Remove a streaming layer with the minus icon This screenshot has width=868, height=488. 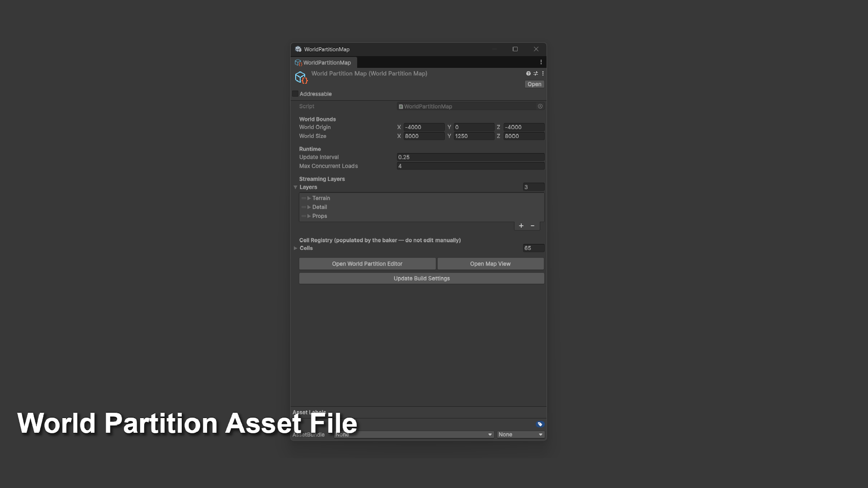tap(533, 225)
